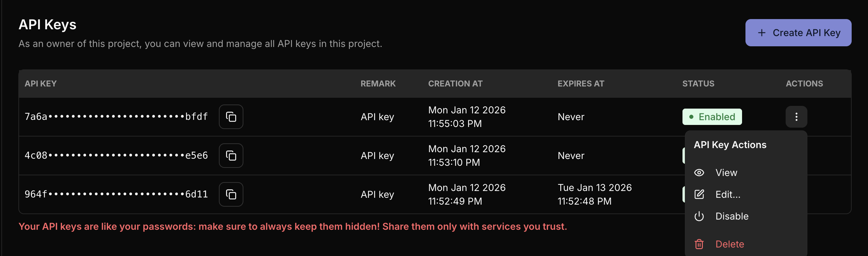
Task: Copy the API key starting with 4c08
Action: pos(231,156)
